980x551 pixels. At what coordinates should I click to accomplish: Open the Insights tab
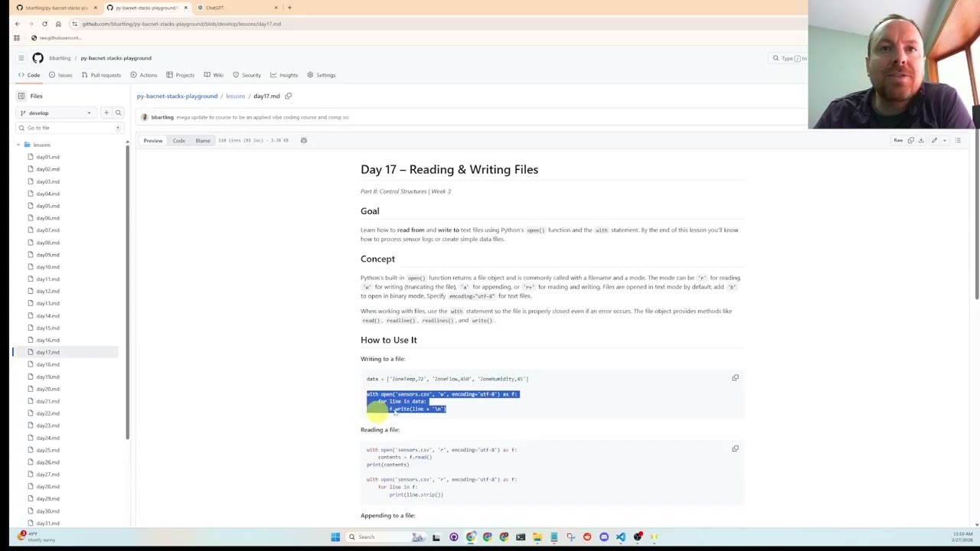(x=284, y=75)
